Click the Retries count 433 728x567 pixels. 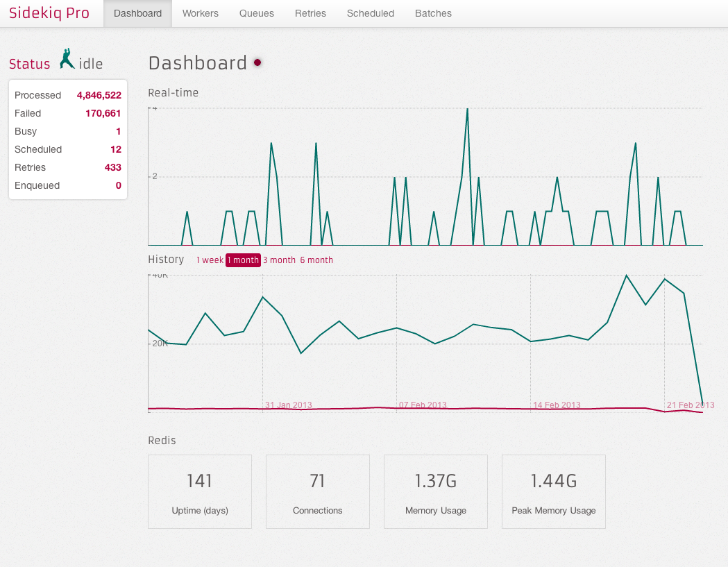[112, 167]
